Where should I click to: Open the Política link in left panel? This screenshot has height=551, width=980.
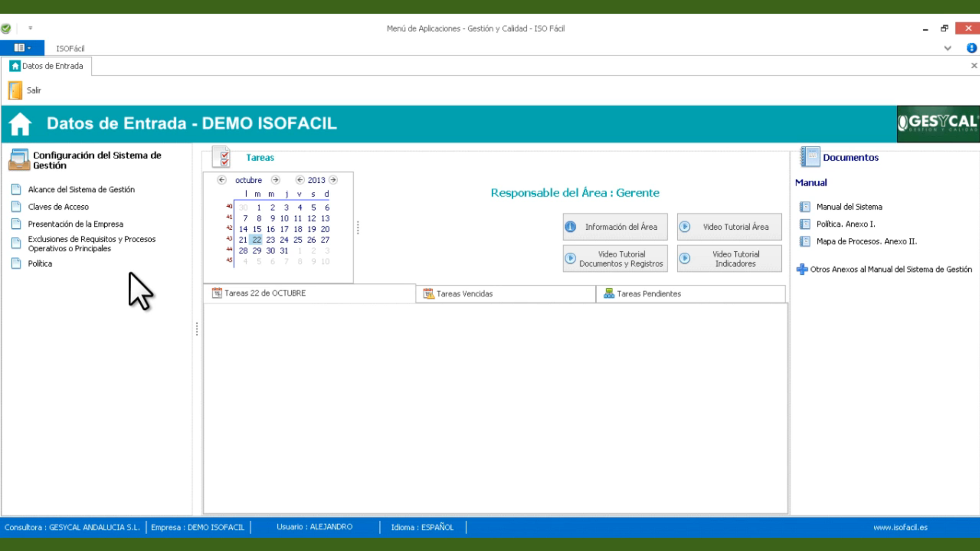[40, 263]
